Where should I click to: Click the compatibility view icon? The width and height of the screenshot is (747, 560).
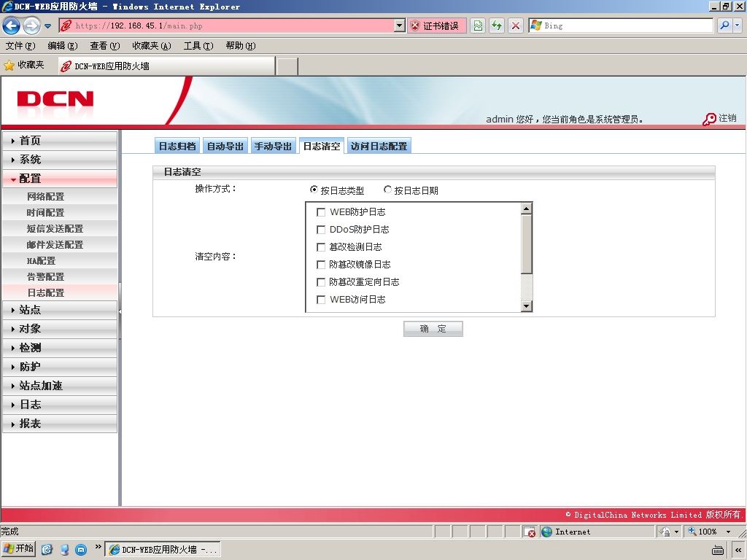point(478,26)
